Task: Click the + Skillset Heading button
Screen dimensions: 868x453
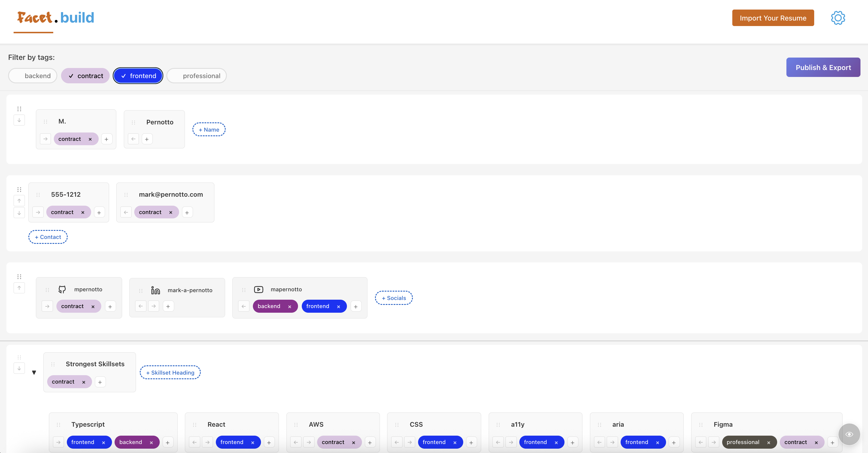Action: click(x=170, y=373)
